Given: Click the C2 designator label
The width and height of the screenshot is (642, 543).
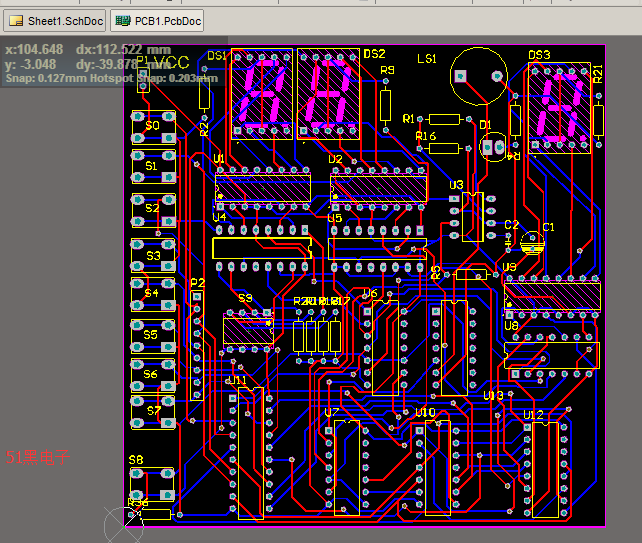Looking at the screenshot, I should tap(511, 224).
